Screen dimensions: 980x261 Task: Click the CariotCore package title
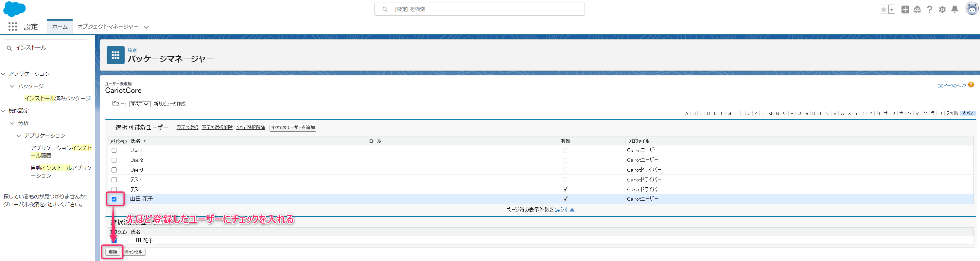[123, 91]
